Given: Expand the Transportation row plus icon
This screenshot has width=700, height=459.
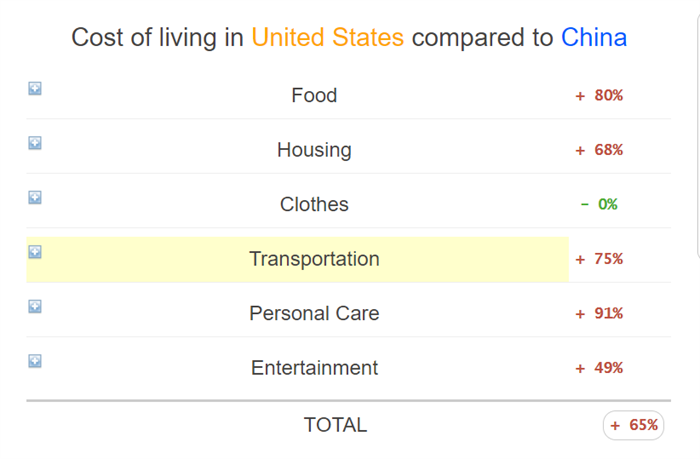Looking at the screenshot, I should 35,252.
